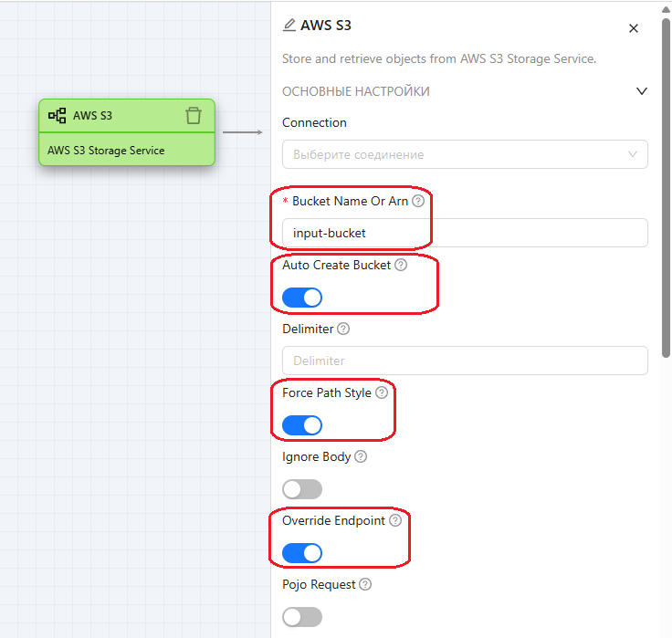Click help icon beside Force Path Style
672x638 pixels.
pos(382,393)
